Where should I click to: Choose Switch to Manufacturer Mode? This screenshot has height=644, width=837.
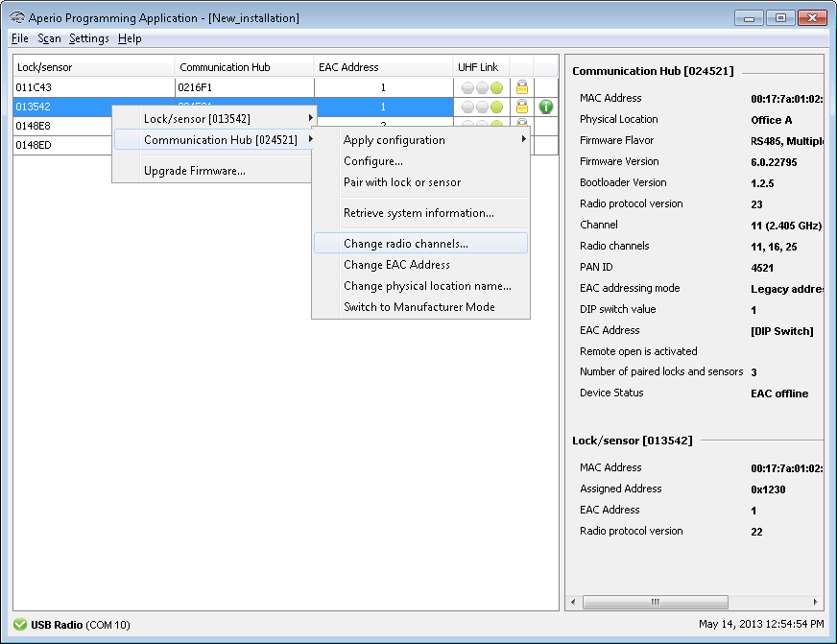click(x=420, y=307)
